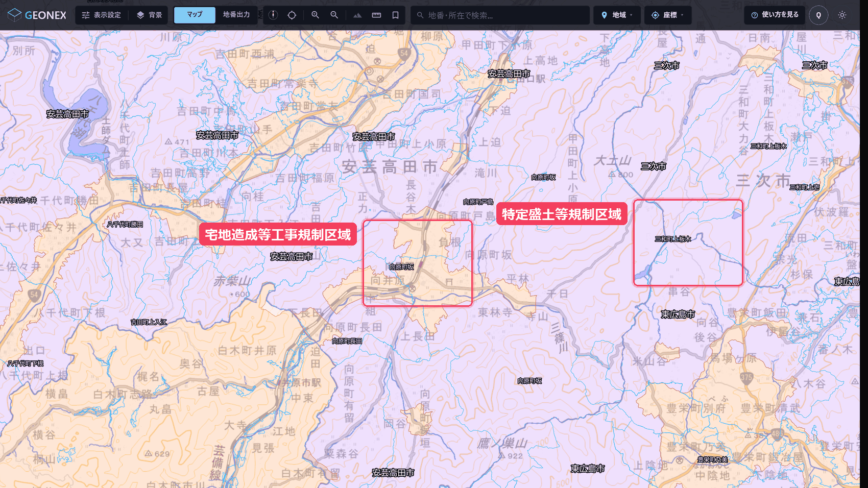
Task: Toggle light/dark theme sun icon
Action: [x=842, y=15]
